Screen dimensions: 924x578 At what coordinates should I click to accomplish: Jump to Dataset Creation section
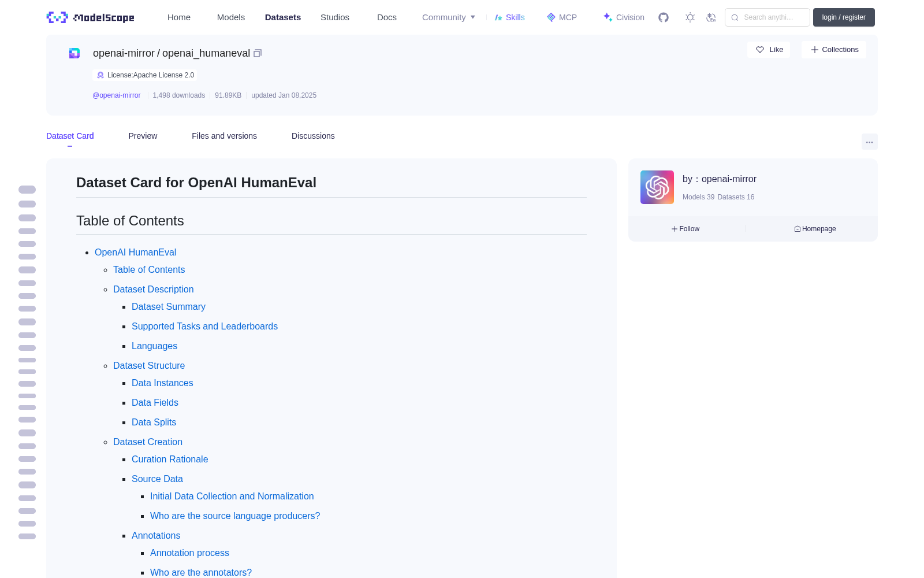(148, 442)
